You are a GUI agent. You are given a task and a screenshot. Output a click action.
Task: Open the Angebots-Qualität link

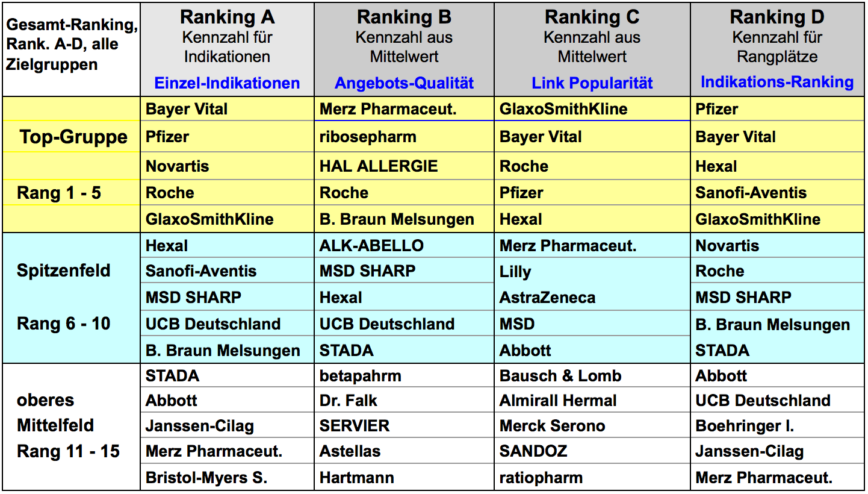pos(404,83)
